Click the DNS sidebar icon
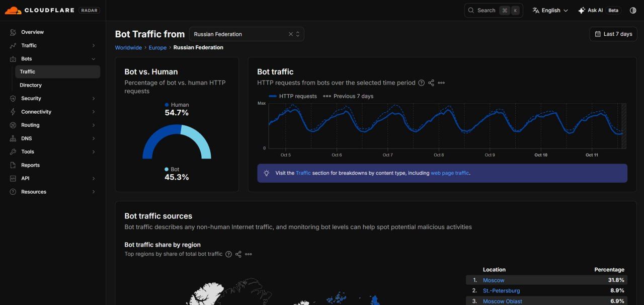This screenshot has width=644, height=305. [13, 138]
